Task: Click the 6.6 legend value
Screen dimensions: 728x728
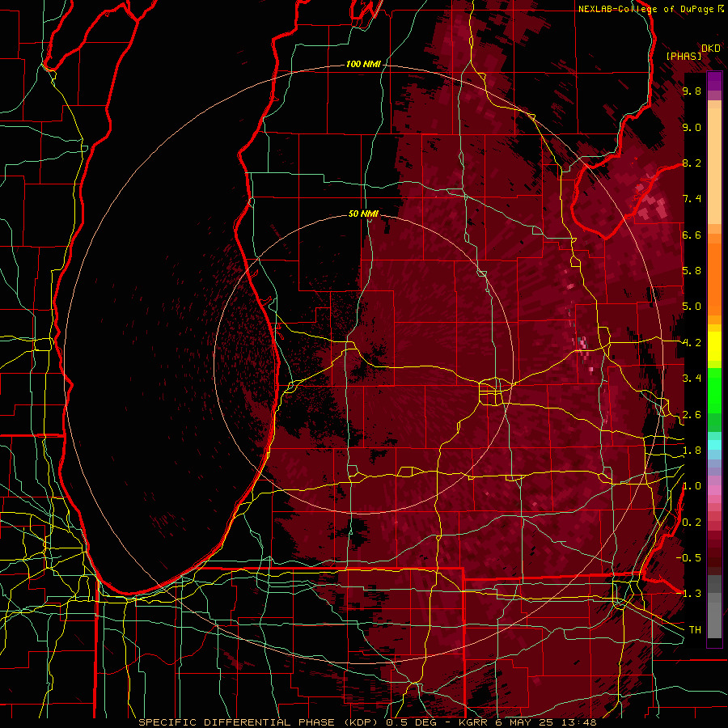Action: coord(692,235)
